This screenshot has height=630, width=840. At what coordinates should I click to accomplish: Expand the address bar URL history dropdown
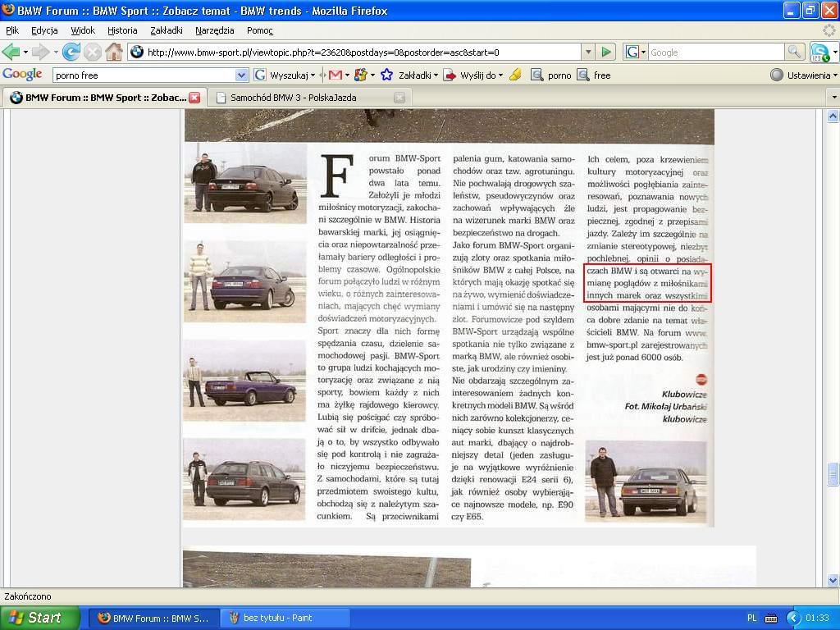(588, 52)
